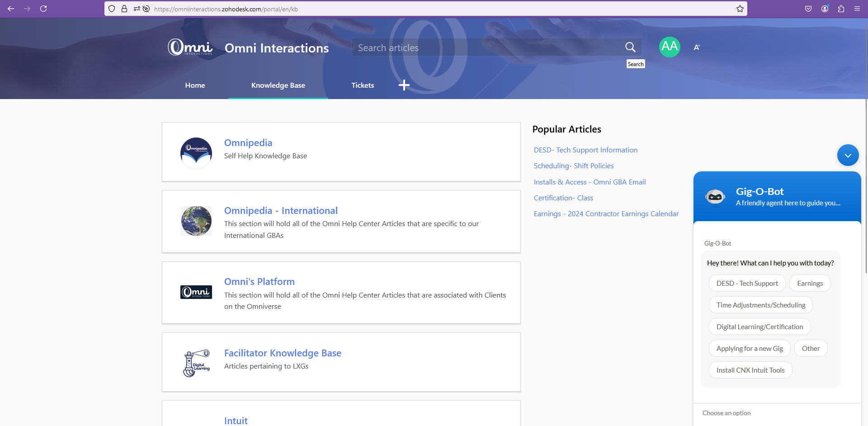The width and height of the screenshot is (868, 426).
Task: Switch to the Home tab
Action: pyautogui.click(x=195, y=85)
